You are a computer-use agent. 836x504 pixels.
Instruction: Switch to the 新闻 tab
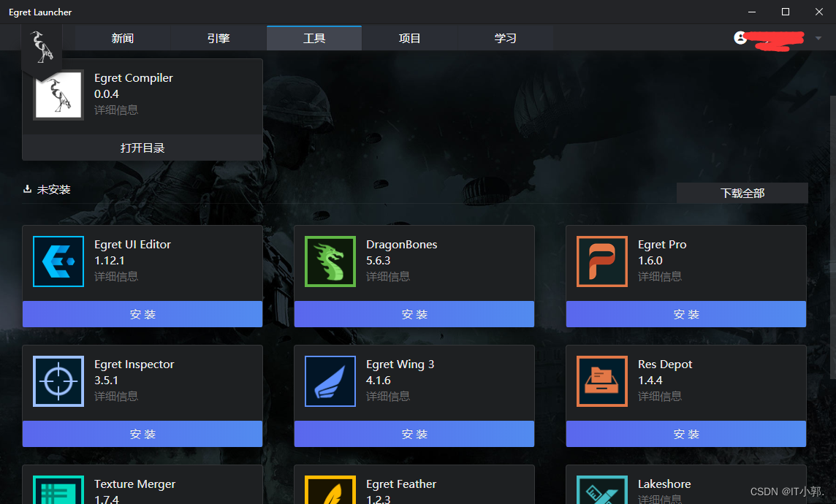(123, 39)
